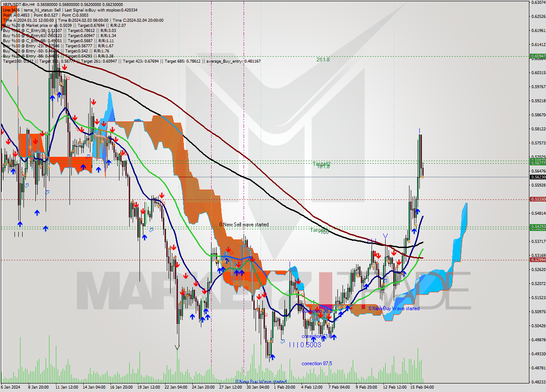Click the 0.48781 price scale value
Screen dimensions: 546x392
coord(538,368)
